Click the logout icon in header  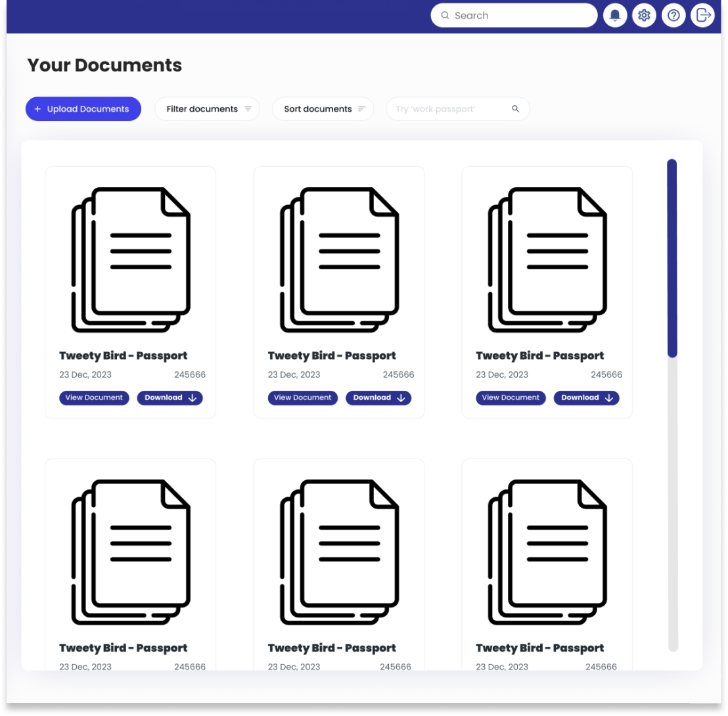(702, 16)
